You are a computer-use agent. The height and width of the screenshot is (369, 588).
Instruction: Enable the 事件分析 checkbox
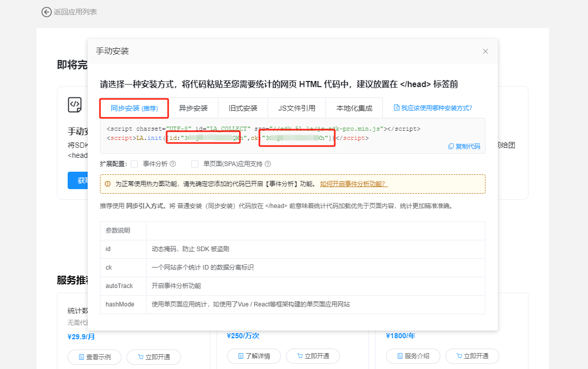(134, 164)
